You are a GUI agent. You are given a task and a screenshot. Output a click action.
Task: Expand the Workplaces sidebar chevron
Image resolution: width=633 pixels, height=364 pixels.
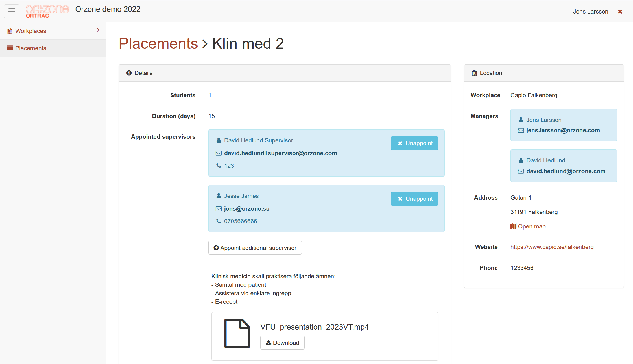coord(98,30)
